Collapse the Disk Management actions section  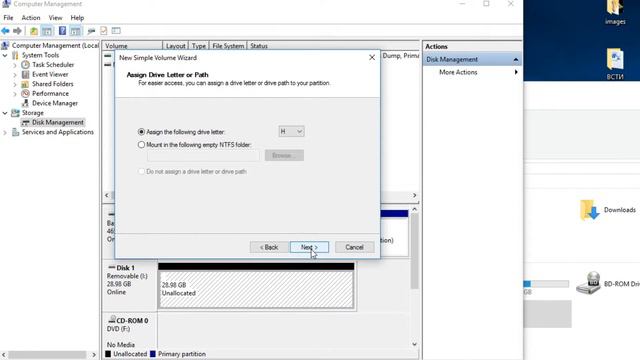pos(516,60)
